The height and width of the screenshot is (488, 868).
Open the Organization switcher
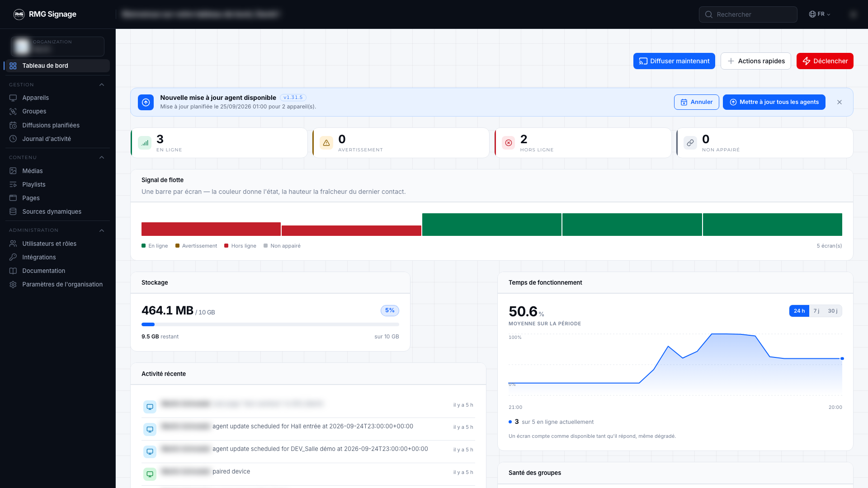[57, 46]
